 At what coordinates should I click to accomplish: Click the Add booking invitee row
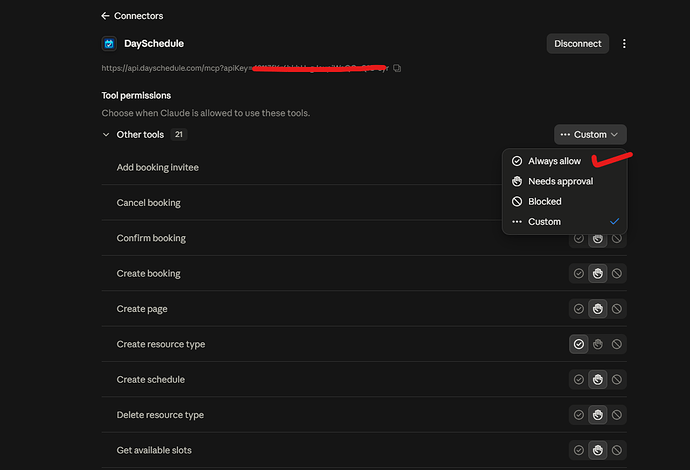pos(364,167)
